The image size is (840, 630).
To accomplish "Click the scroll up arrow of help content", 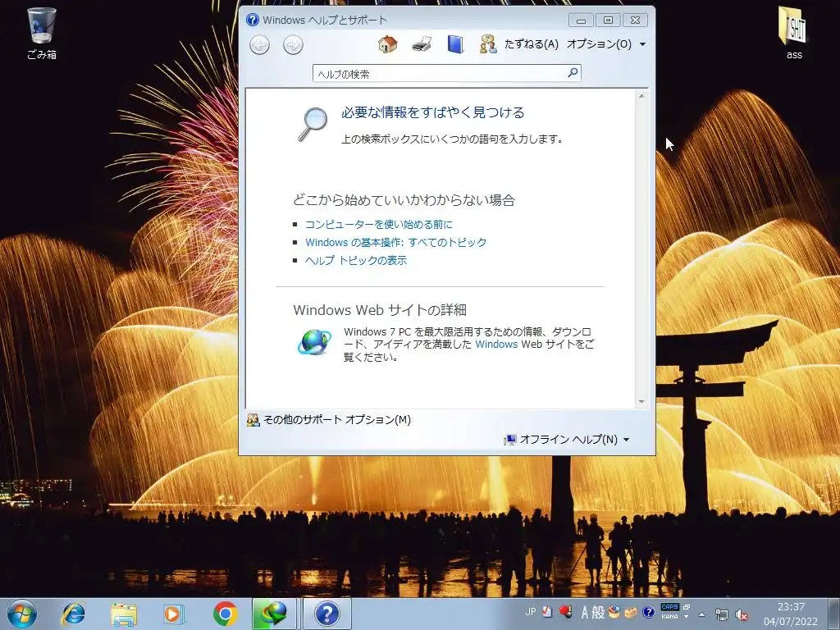I will (641, 96).
